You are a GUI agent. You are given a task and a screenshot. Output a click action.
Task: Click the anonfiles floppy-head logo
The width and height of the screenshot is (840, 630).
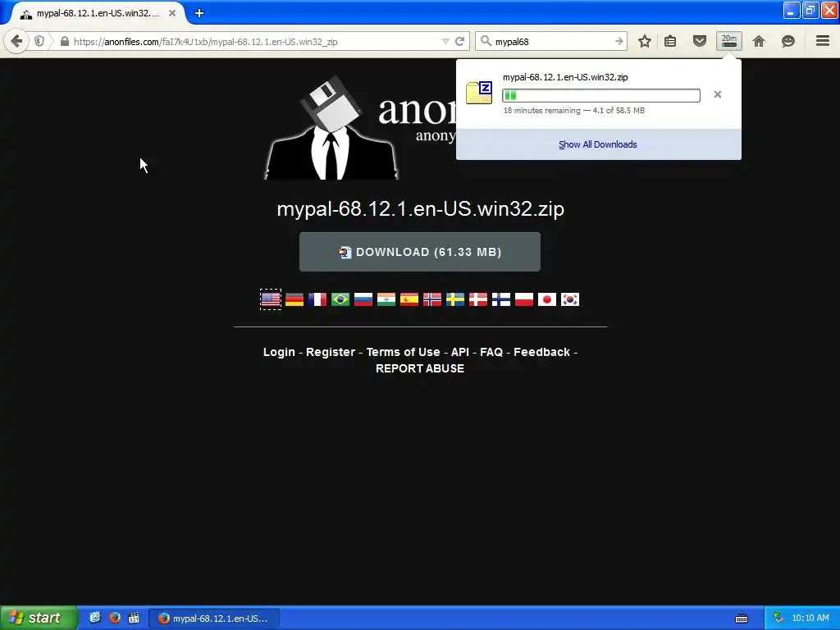pos(332,127)
